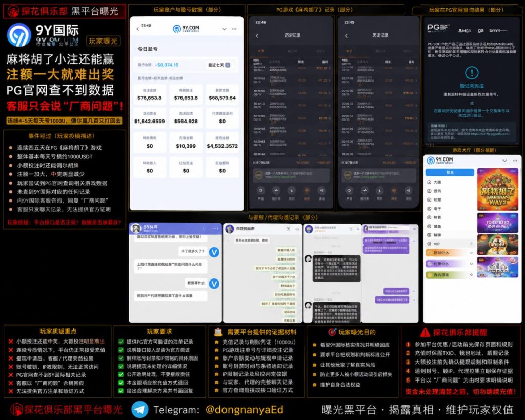
Task: Go back from the 23:46 历史记录 screen
Action: [x=257, y=35]
